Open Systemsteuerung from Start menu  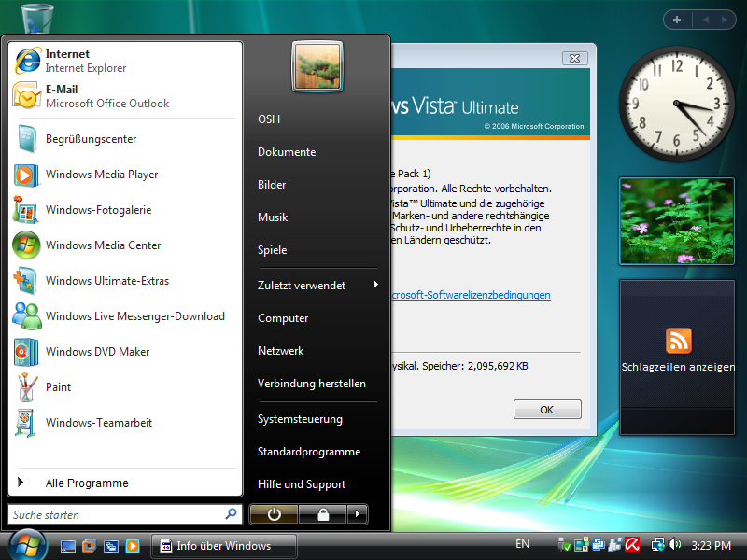pos(300,419)
